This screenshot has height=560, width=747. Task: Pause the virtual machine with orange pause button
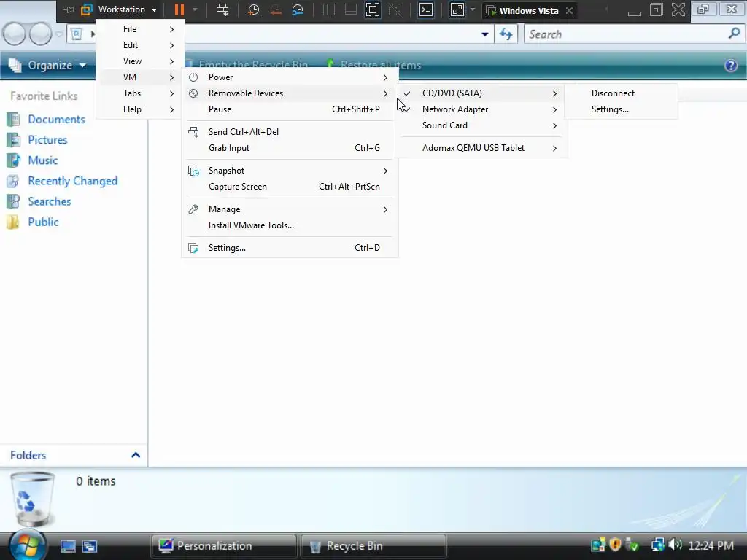point(179,9)
